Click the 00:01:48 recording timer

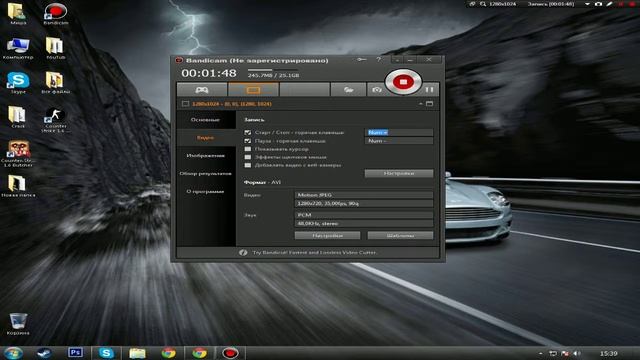point(209,73)
